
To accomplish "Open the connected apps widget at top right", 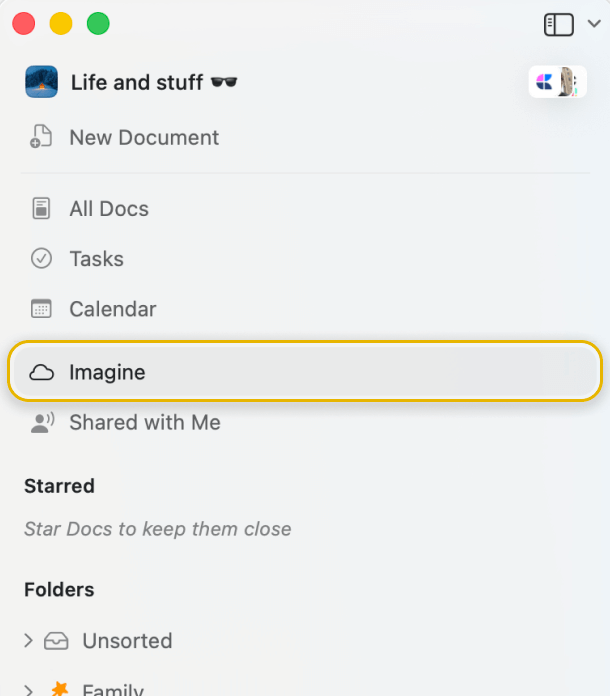I will point(557,82).
